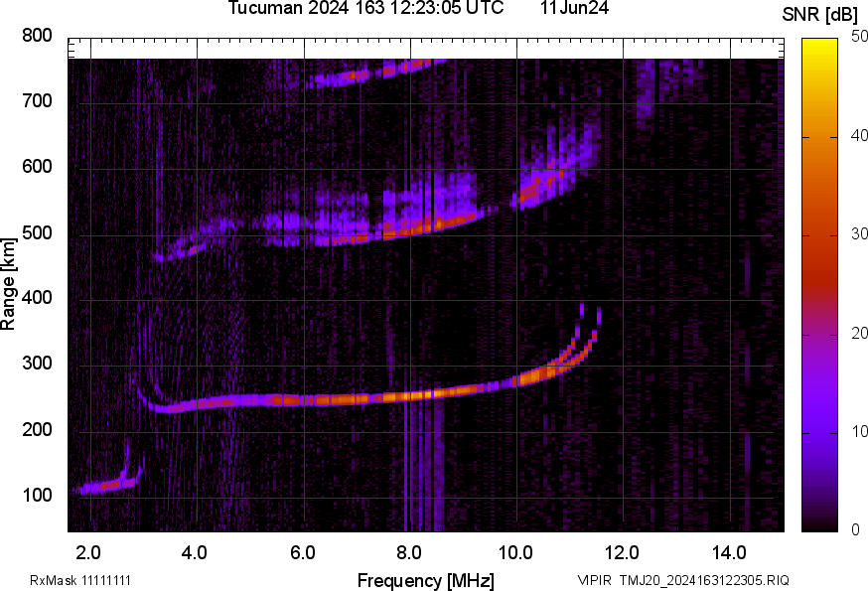
Task: Click the colorbar tick value 50
Action: coord(859,37)
